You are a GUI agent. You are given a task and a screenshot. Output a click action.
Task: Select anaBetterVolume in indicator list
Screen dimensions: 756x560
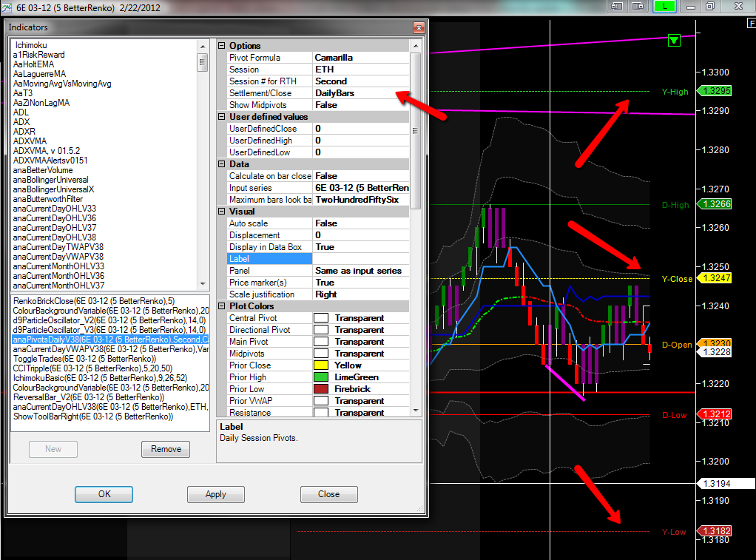[43, 170]
